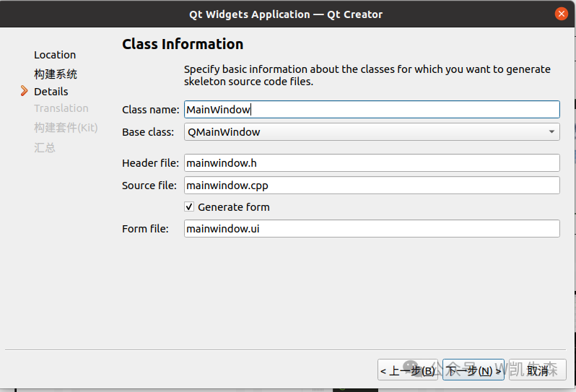Screen dimensions: 576x392
Task: Click the Translation step in sidebar
Action: tap(61, 108)
